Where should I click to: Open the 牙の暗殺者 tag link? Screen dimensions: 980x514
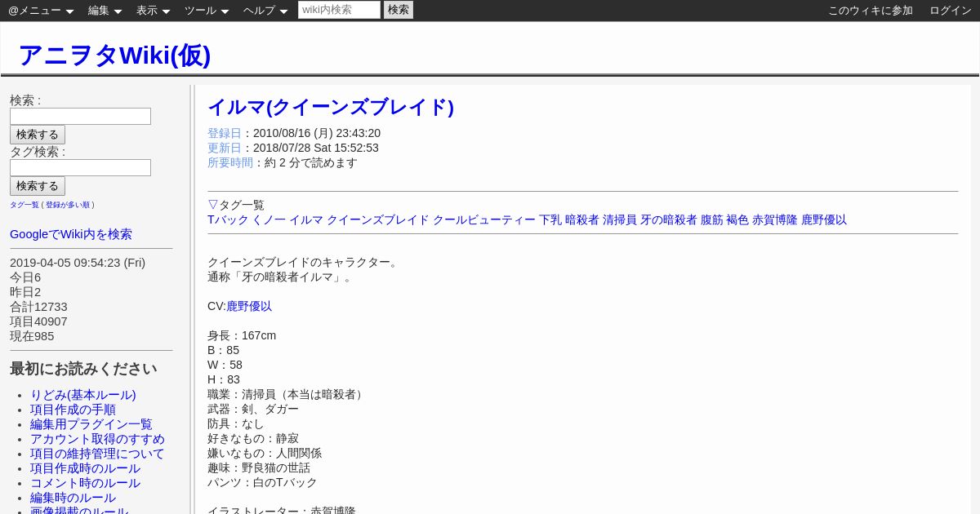pyautogui.click(x=669, y=219)
